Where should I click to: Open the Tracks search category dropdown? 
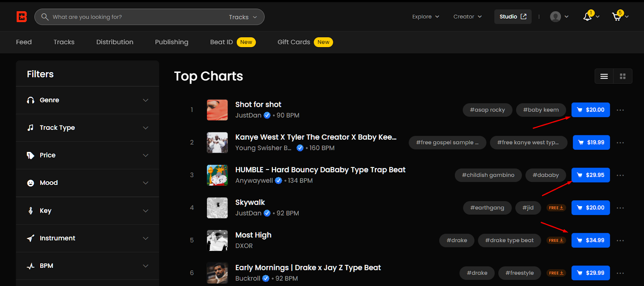point(243,17)
